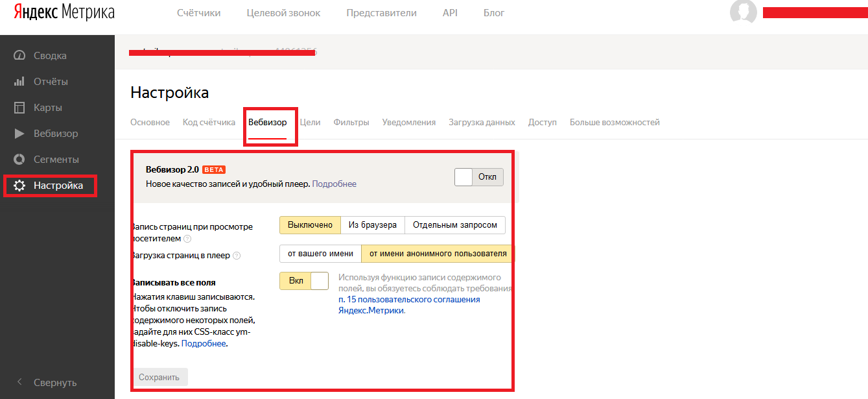Image resolution: width=868 pixels, height=399 pixels.
Task: Click help icon next to Загрузка страниц в плеер
Action: (x=237, y=256)
